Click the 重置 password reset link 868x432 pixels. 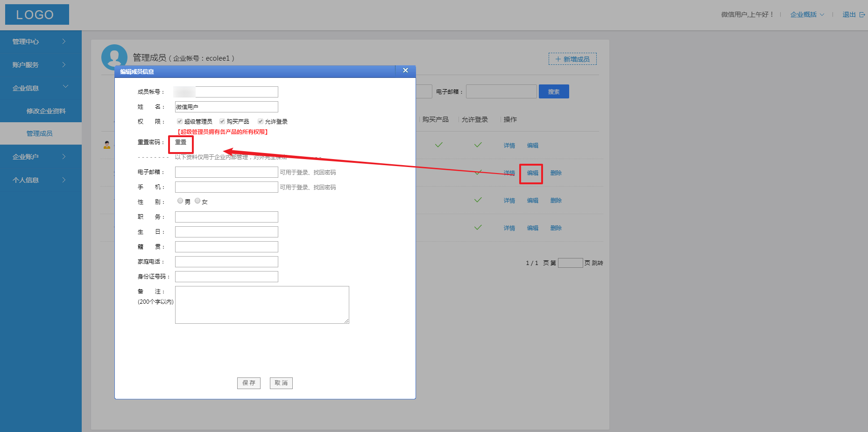(181, 142)
